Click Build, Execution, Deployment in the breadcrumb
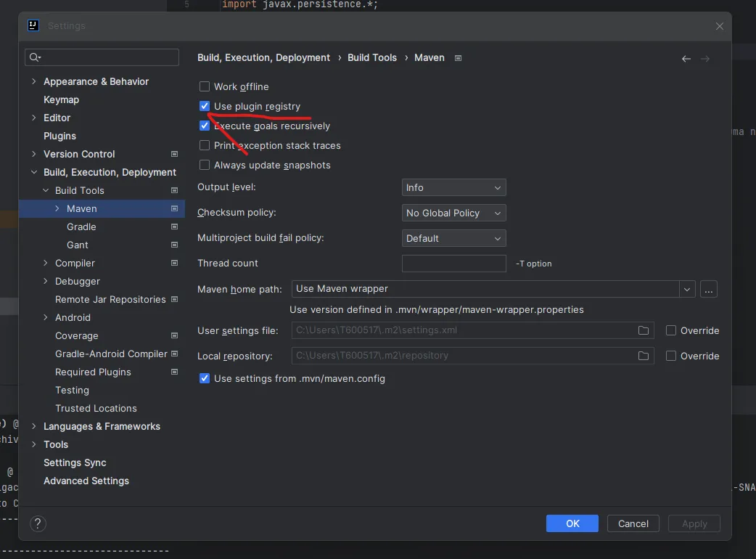The height and width of the screenshot is (559, 756). click(x=264, y=58)
